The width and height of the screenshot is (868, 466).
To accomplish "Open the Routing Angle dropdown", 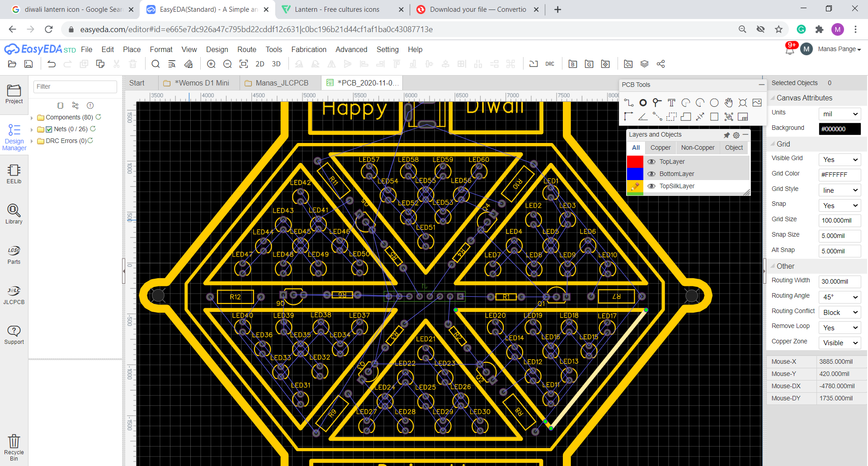I will click(x=840, y=297).
